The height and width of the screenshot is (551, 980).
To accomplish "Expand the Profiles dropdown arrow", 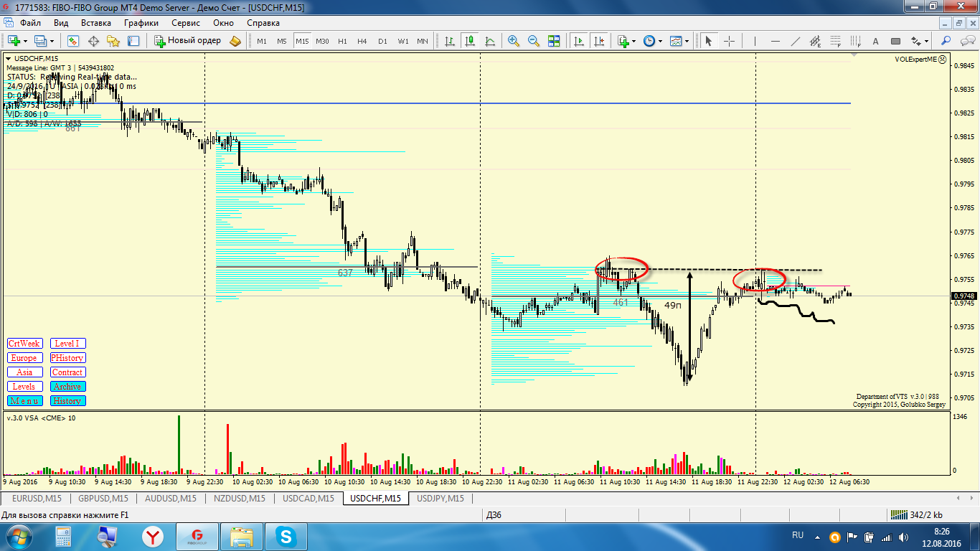I will click(x=52, y=41).
